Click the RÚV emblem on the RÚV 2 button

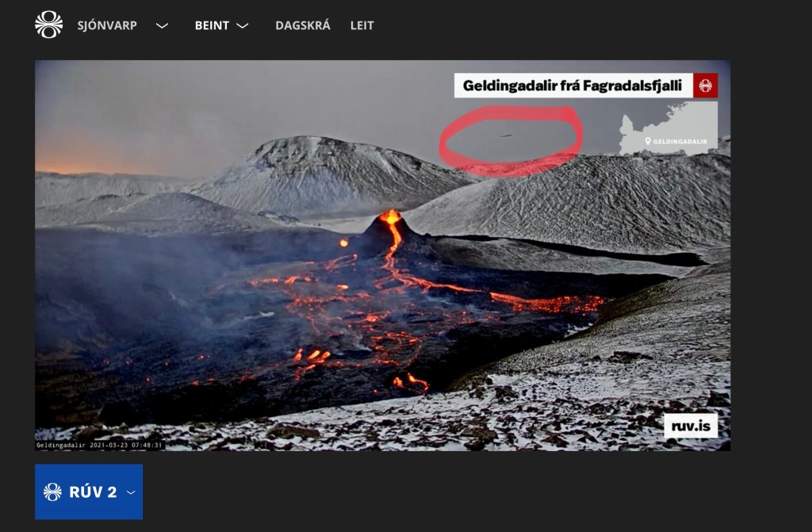53,492
